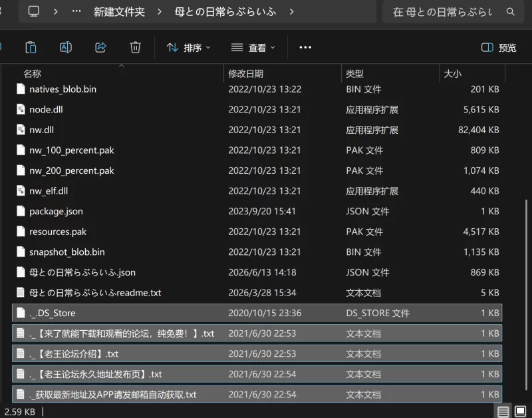Click the rename icon in toolbar
The width and height of the screenshot is (532, 418).
click(65, 47)
